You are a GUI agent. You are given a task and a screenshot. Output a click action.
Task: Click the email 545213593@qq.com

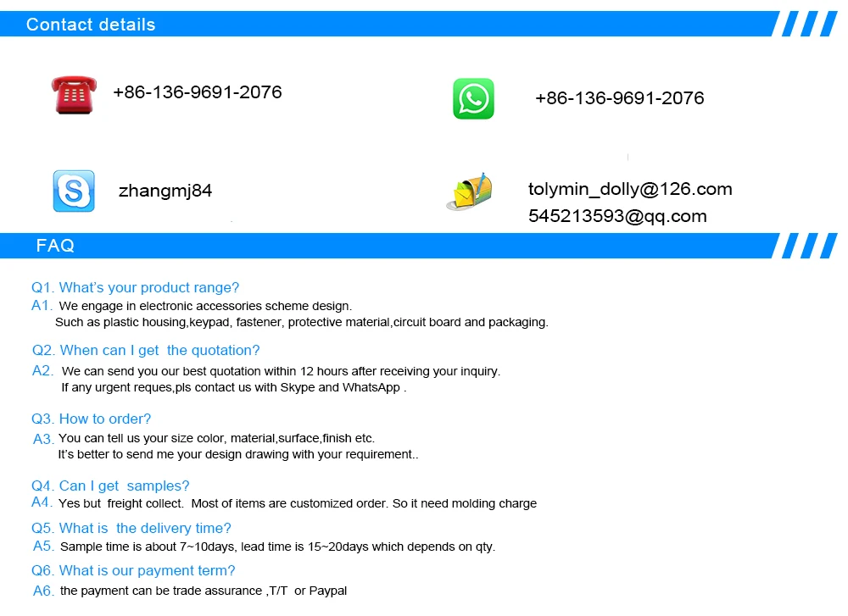click(x=617, y=216)
